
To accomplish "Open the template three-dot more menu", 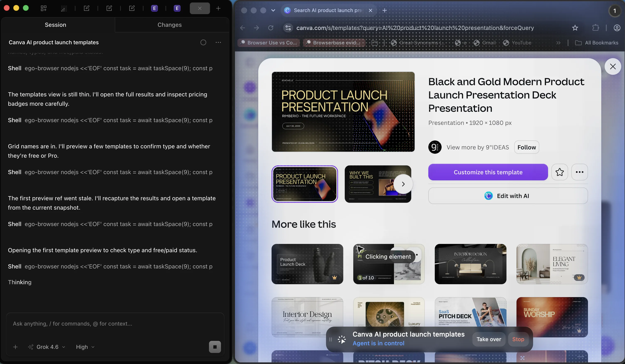I will point(580,172).
